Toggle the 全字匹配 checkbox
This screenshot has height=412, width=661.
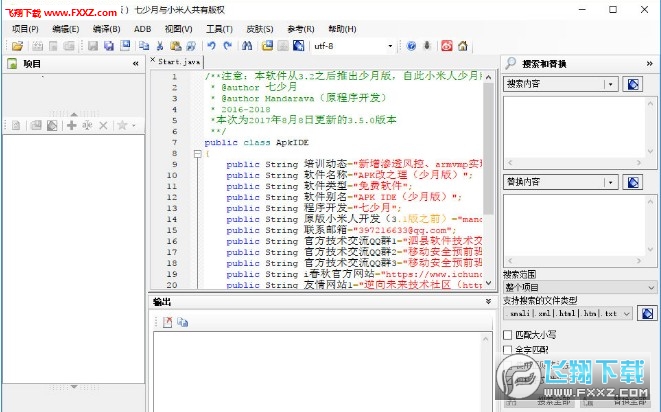(508, 351)
